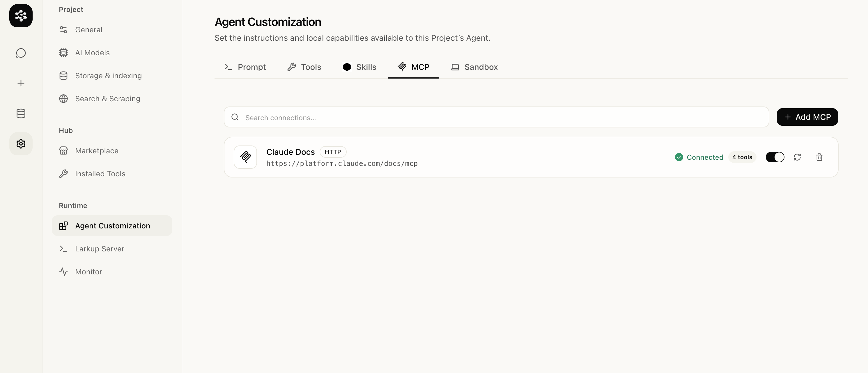
Task: Open the chat bubble icon in left rail
Action: 21,53
